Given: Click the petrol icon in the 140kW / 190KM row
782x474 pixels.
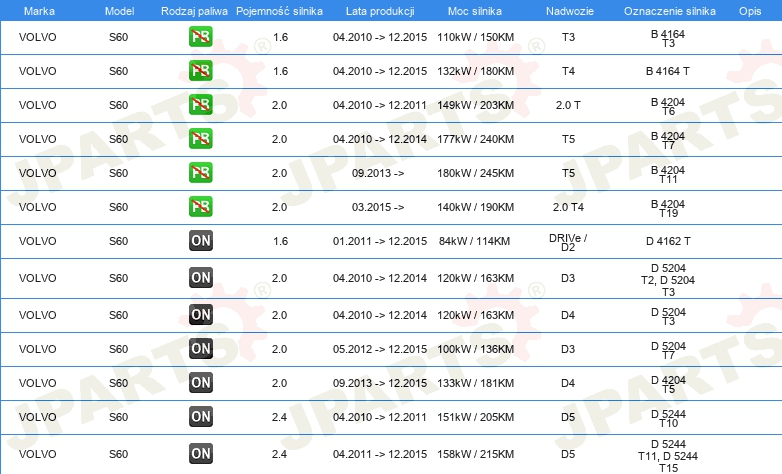Looking at the screenshot, I should [200, 207].
